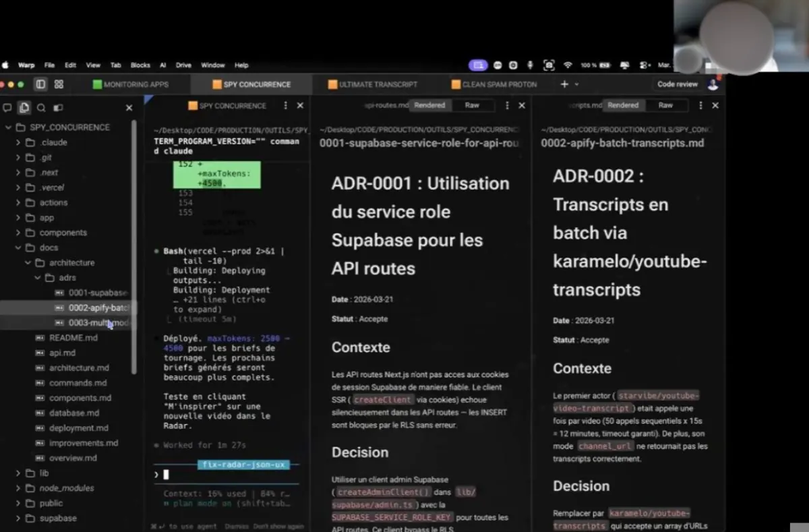Viewport: 809px width, 532px height.
Task: Close the SPY CONCURRENCE terminal pane
Action: 300,106
